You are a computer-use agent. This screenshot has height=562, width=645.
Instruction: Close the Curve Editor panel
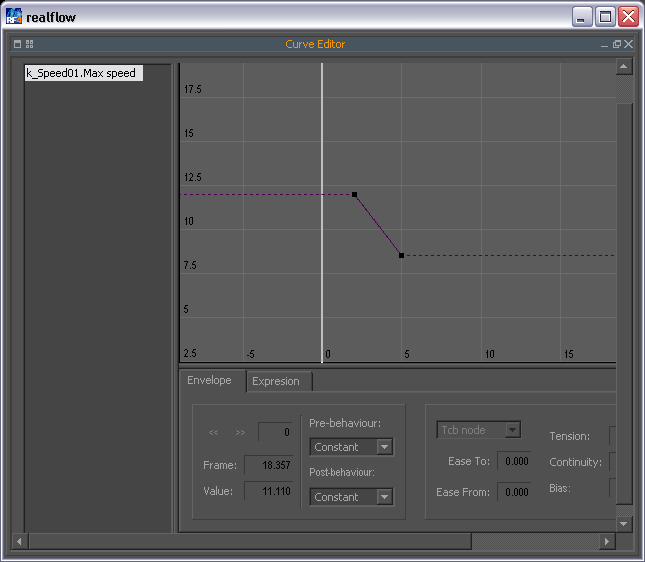point(629,44)
